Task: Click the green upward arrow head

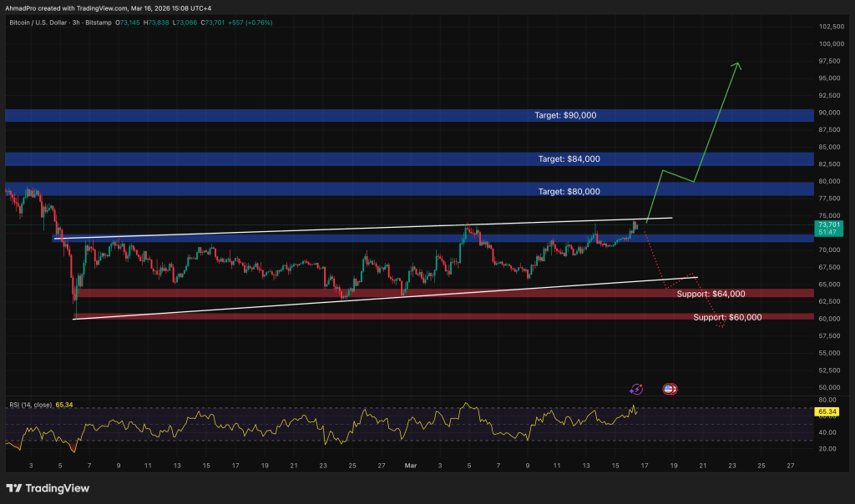Action: (736, 65)
